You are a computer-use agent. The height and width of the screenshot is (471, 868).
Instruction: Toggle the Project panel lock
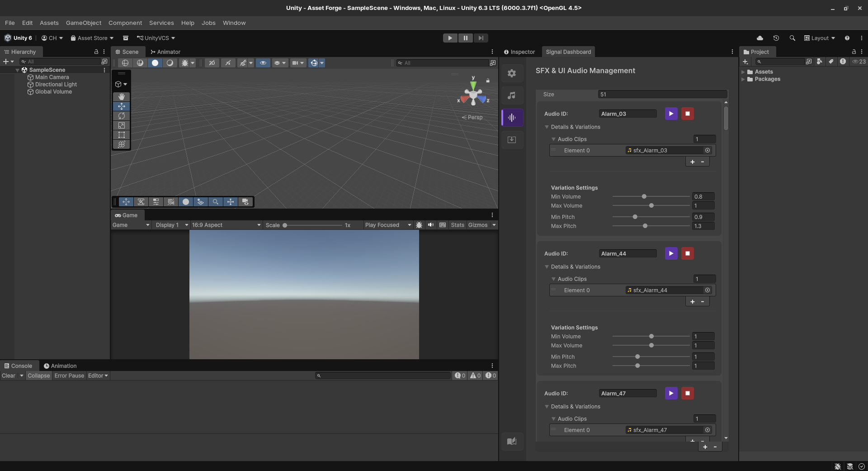click(854, 52)
